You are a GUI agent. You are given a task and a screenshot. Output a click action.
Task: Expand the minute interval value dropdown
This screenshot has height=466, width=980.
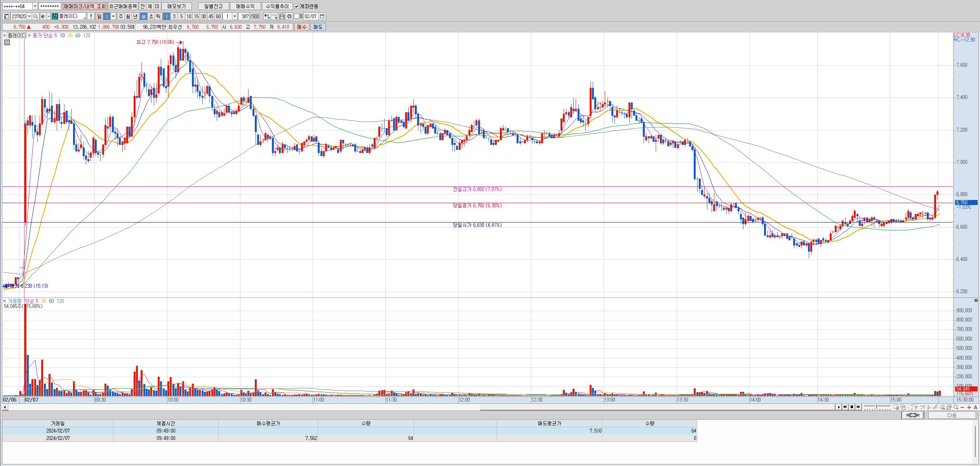[235, 16]
